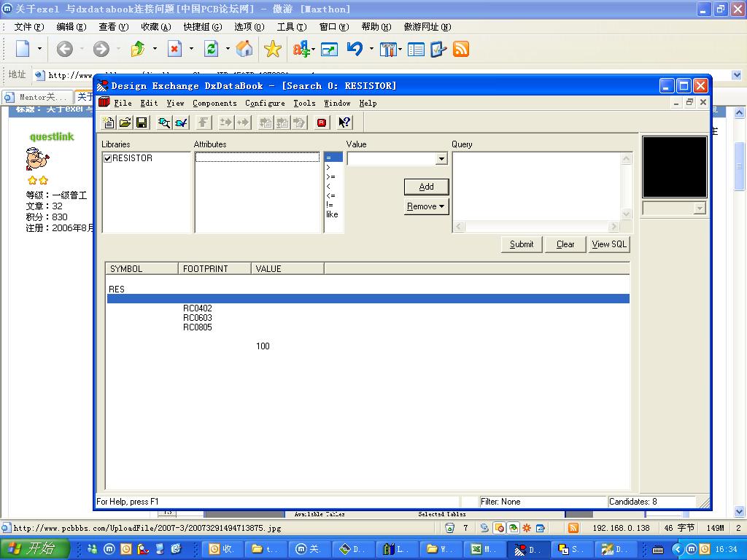
Task: Open dropdown below the black preview pane
Action: (700, 208)
